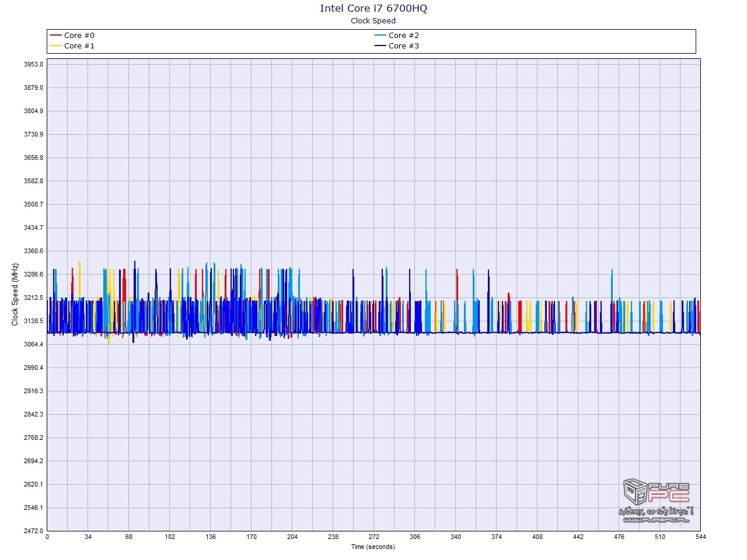Click the 3434.7 y-axis value
This screenshot has height=560, width=747.
coord(33,228)
